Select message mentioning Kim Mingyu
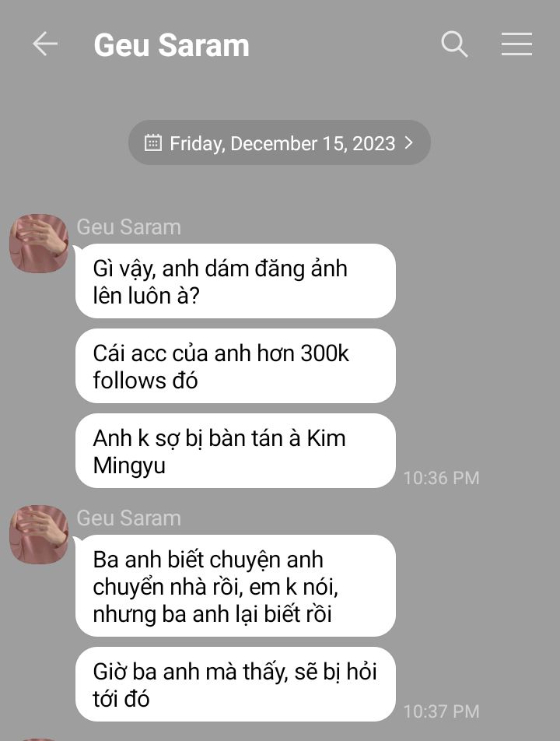Image resolution: width=560 pixels, height=741 pixels. coord(235,451)
